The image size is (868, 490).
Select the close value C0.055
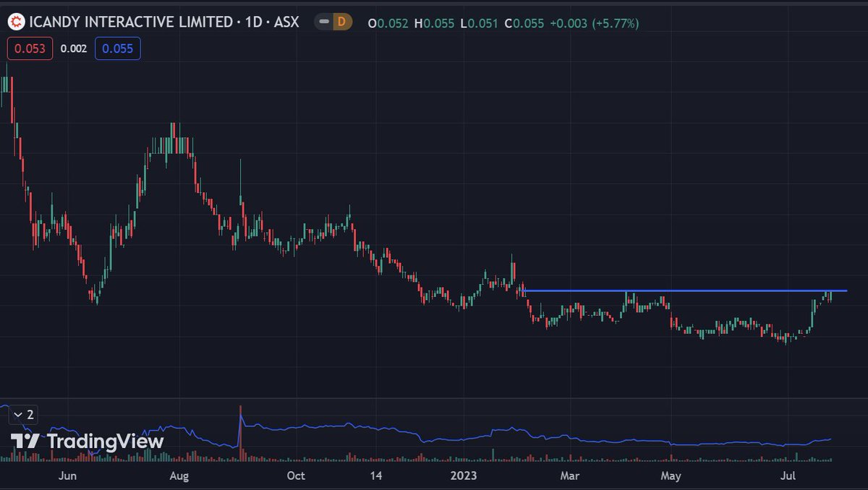click(524, 23)
